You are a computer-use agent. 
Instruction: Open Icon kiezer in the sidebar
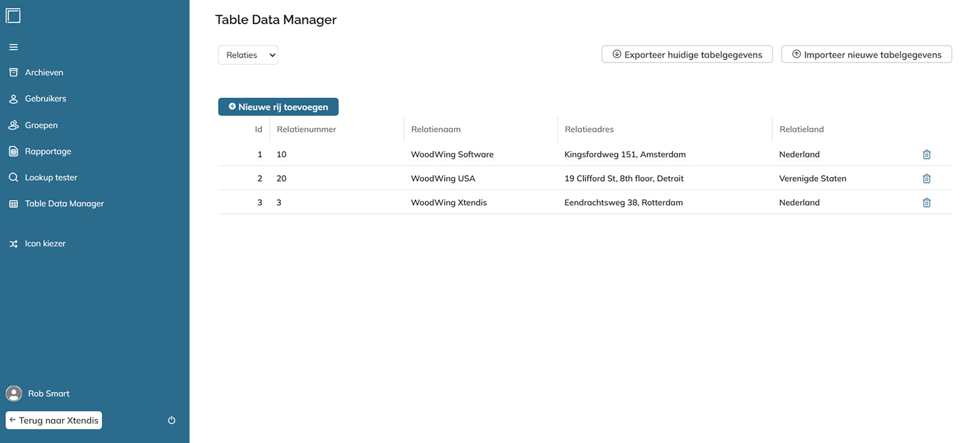(x=45, y=244)
